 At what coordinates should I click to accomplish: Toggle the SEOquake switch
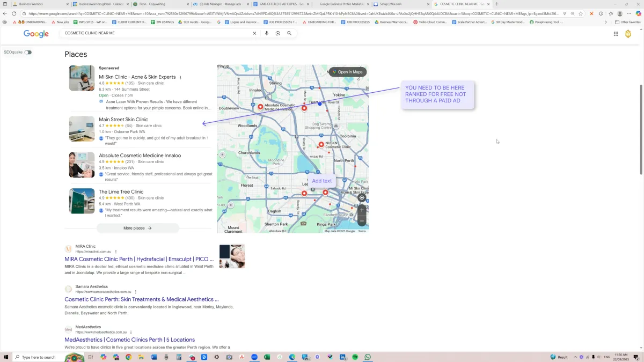pyautogui.click(x=28, y=52)
